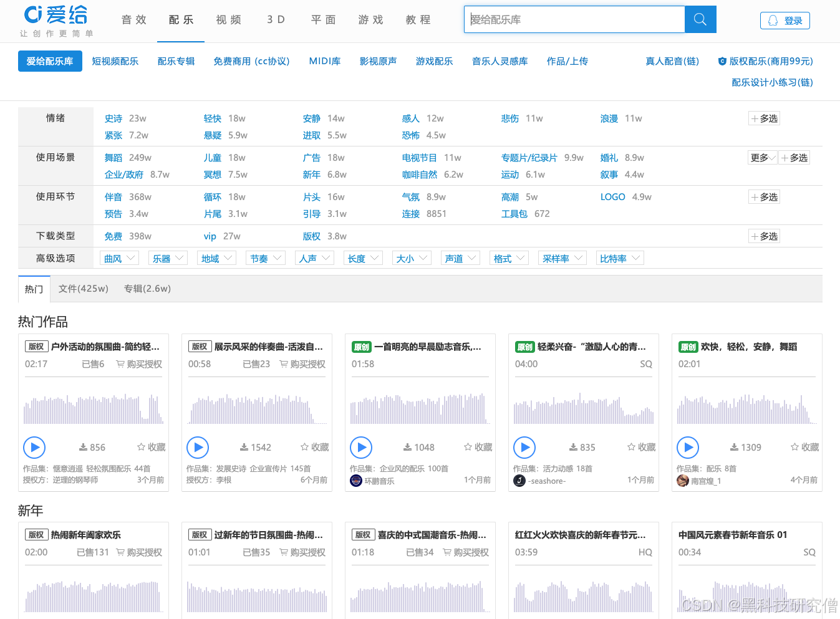Open 环鹏音乐 author avatar
Image resolution: width=840 pixels, height=619 pixels.
[356, 481]
